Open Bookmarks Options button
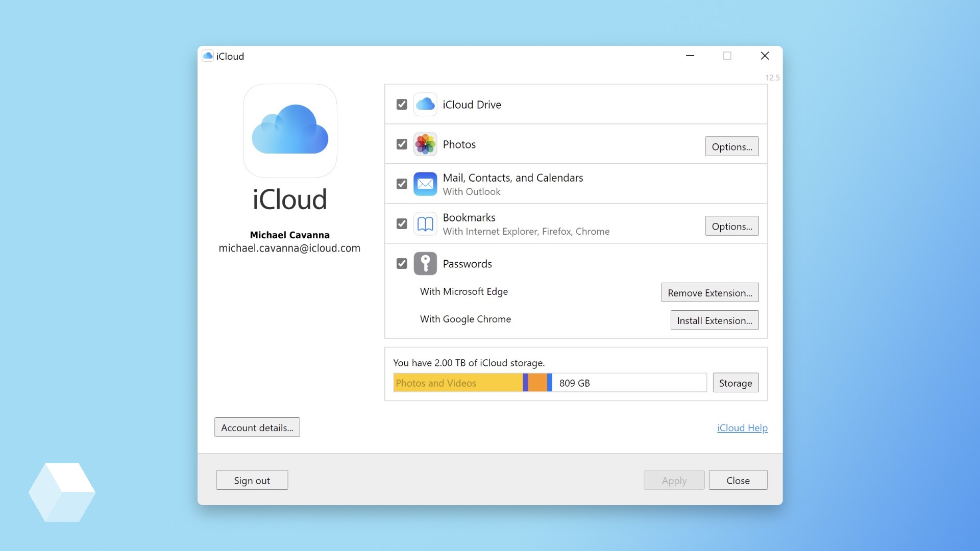This screenshot has width=980, height=551. click(732, 226)
